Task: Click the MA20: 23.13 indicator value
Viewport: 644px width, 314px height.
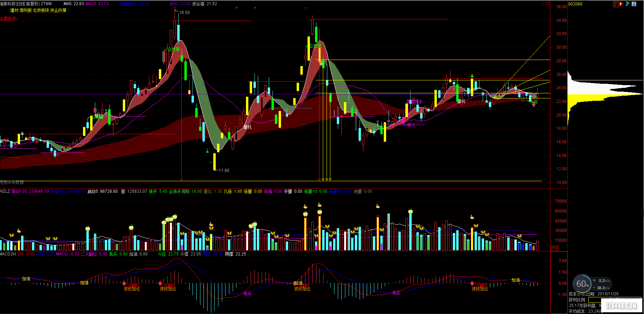Action: (97, 4)
